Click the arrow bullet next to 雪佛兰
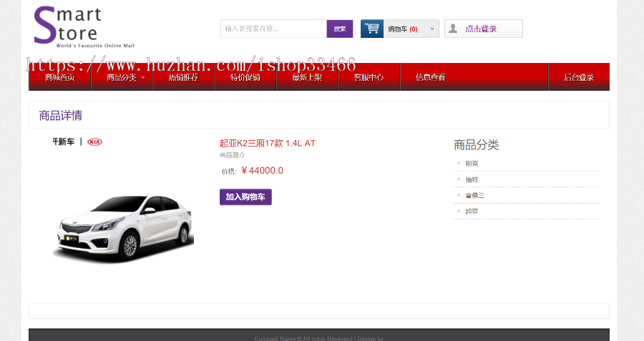Viewport: 644px width, 341px height. [459, 195]
